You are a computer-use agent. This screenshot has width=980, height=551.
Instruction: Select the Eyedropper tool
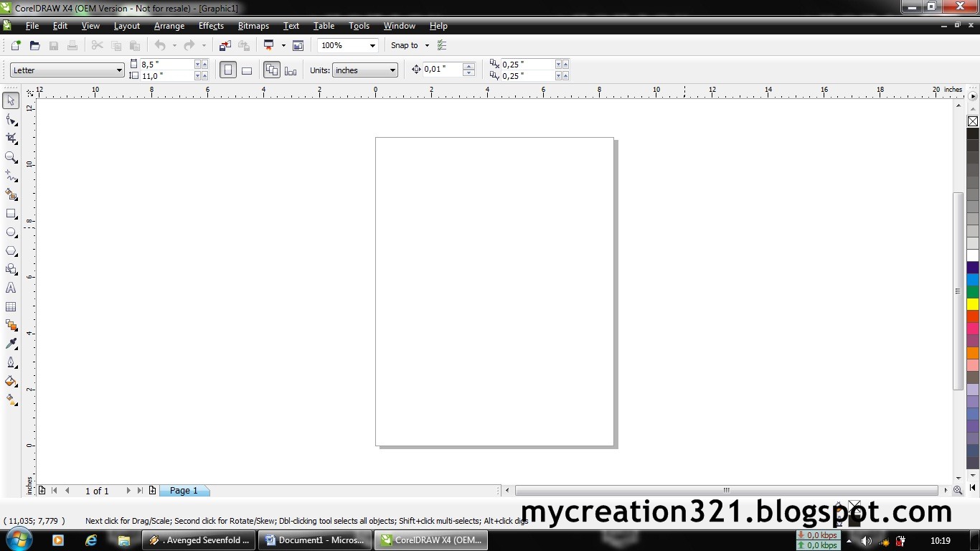11,344
